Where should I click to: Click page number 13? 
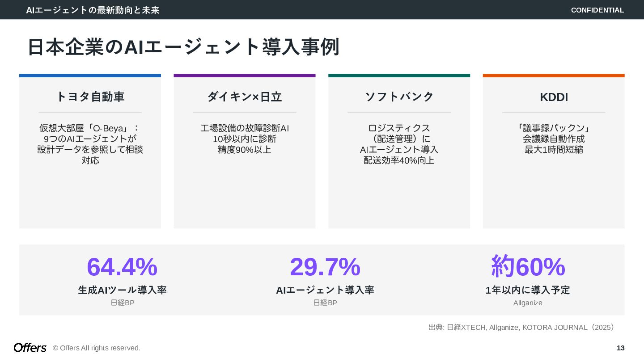click(620, 348)
